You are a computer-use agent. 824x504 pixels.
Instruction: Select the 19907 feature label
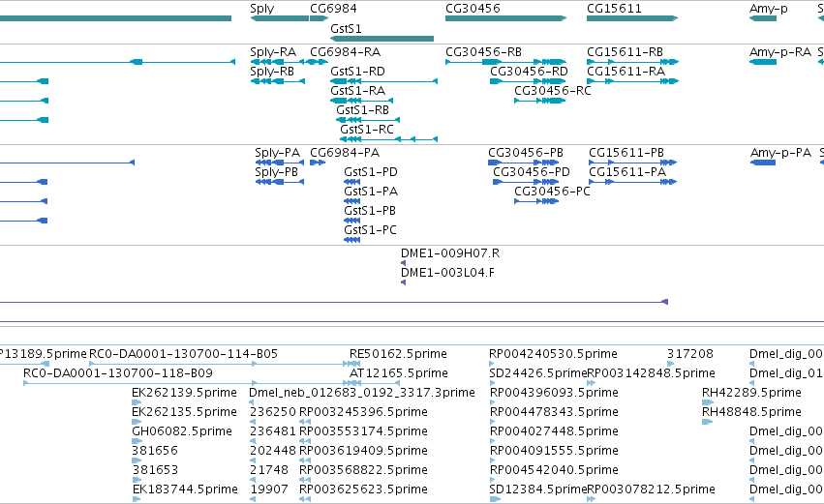click(x=269, y=489)
